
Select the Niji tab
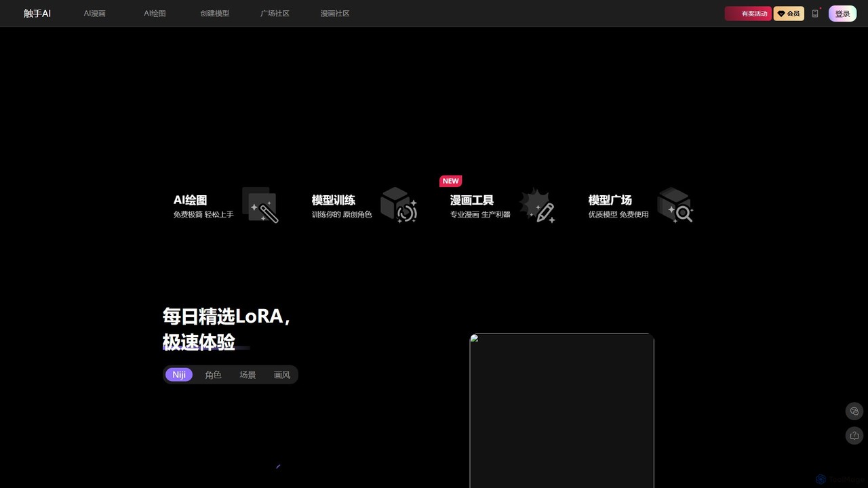(179, 375)
